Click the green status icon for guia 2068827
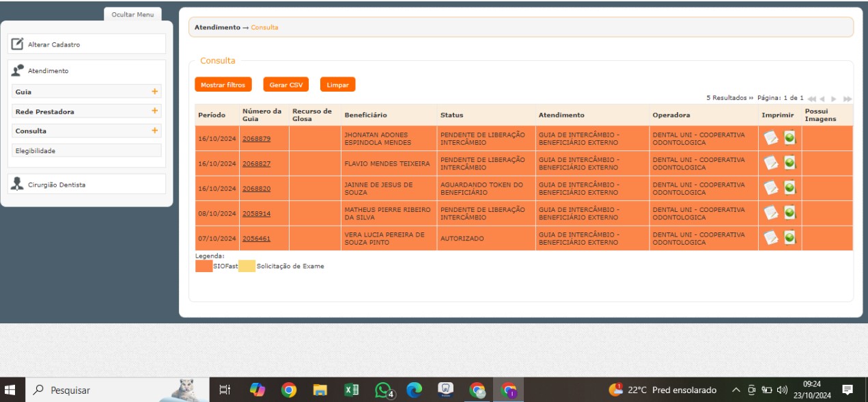 coord(789,163)
